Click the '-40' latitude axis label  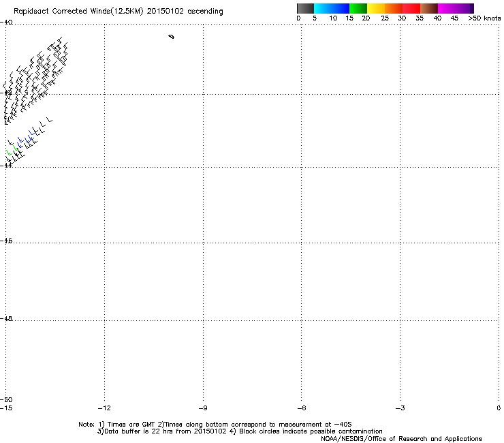[x=6, y=22]
